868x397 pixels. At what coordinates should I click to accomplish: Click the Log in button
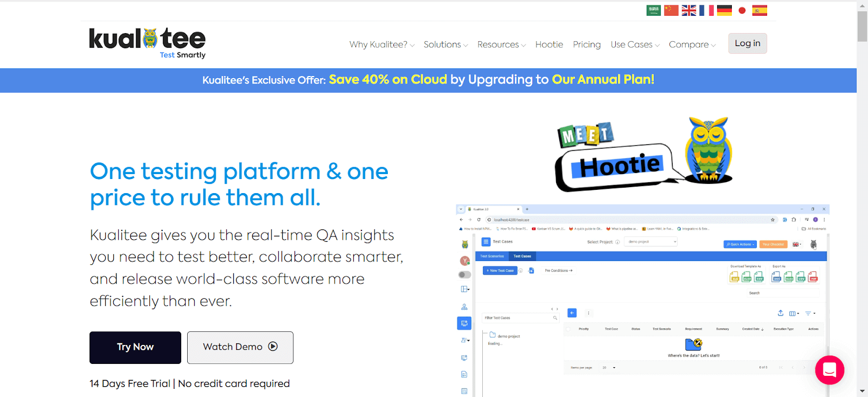click(748, 43)
